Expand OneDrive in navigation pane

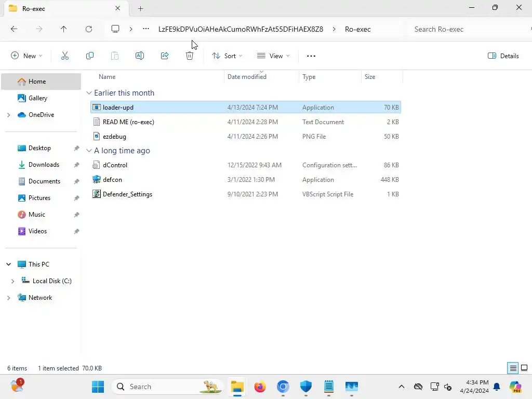(8, 115)
